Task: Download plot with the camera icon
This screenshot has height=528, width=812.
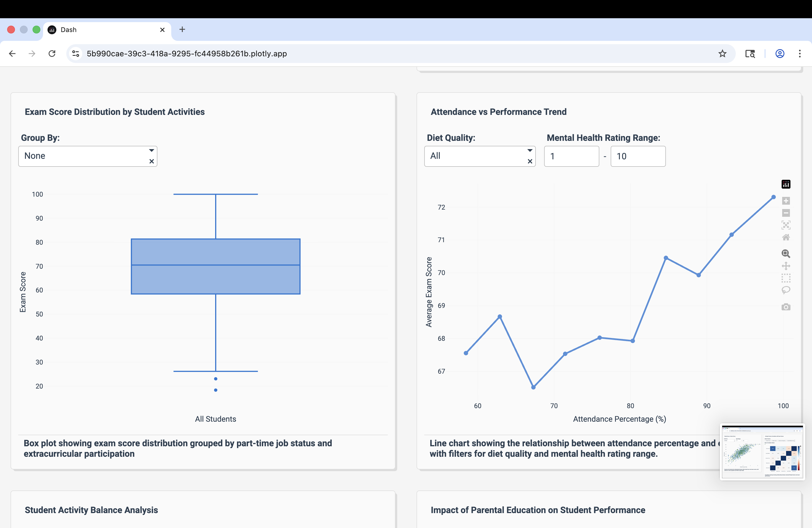Action: (786, 307)
